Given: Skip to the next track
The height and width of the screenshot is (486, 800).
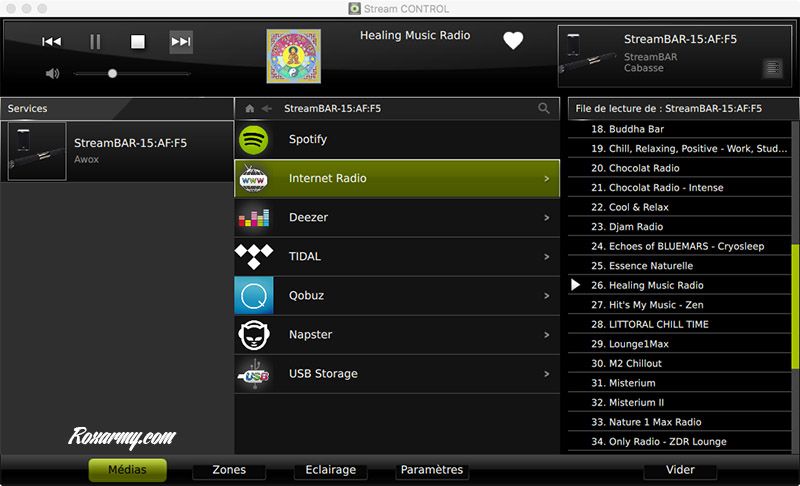Looking at the screenshot, I should (x=181, y=42).
